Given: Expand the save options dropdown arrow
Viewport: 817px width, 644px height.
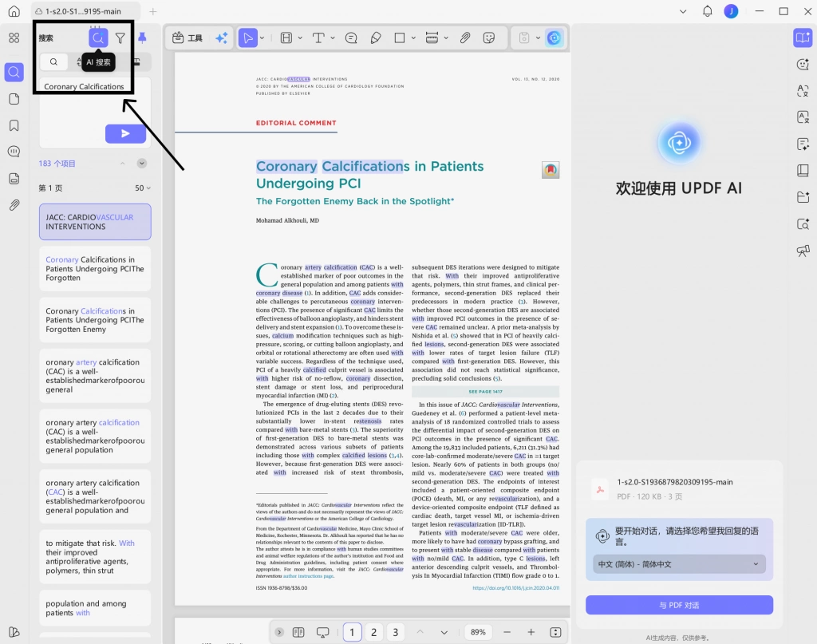Looking at the screenshot, I should point(538,38).
